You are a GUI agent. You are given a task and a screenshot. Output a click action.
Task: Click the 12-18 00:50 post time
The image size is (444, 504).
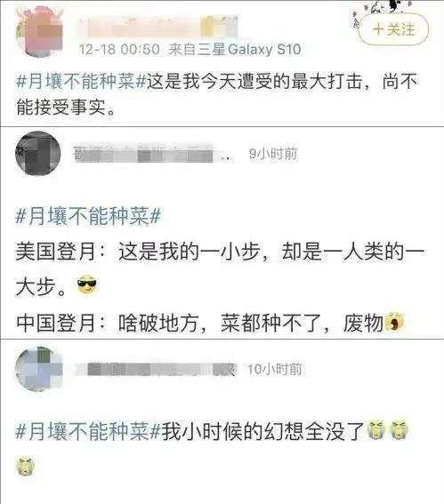[x=119, y=50]
